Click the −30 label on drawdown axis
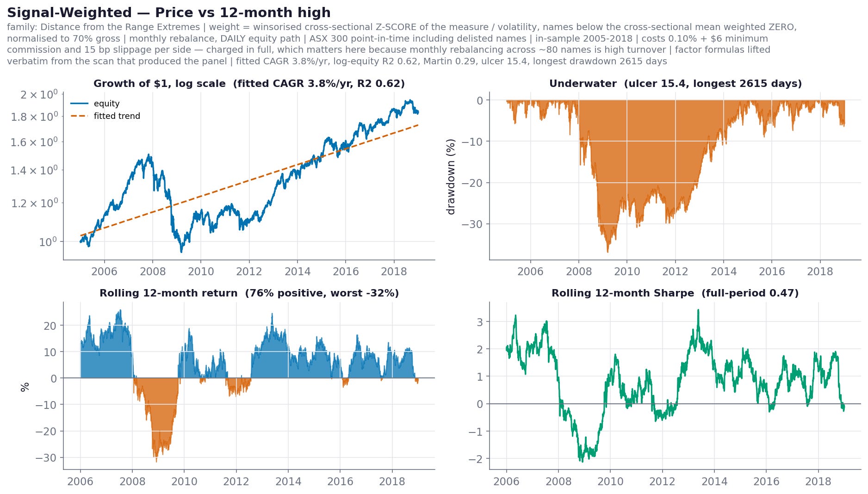868x494 pixels. [x=472, y=224]
